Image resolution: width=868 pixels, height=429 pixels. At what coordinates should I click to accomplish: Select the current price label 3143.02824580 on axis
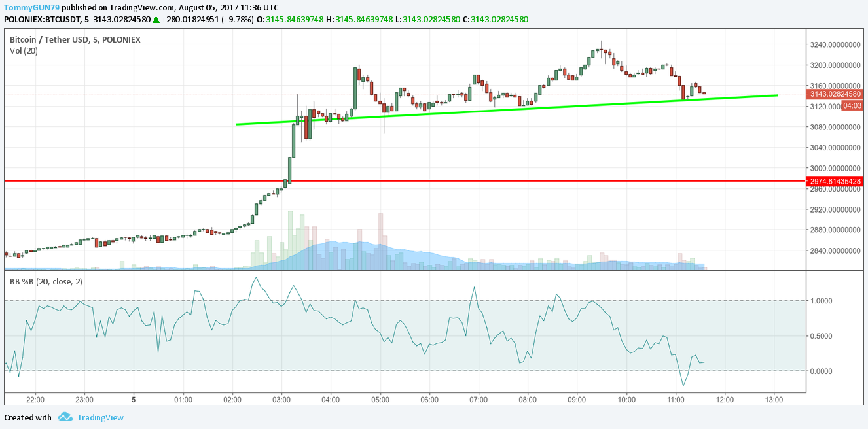click(836, 94)
